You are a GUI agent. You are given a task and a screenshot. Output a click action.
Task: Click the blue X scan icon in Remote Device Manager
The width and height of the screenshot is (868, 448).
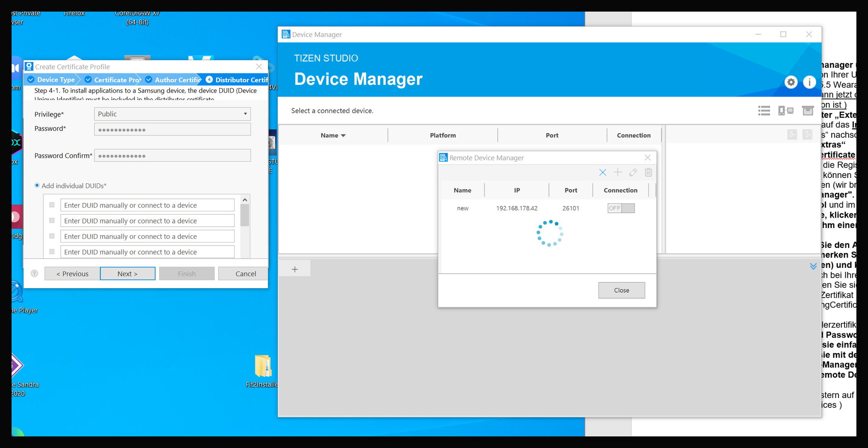(x=603, y=172)
